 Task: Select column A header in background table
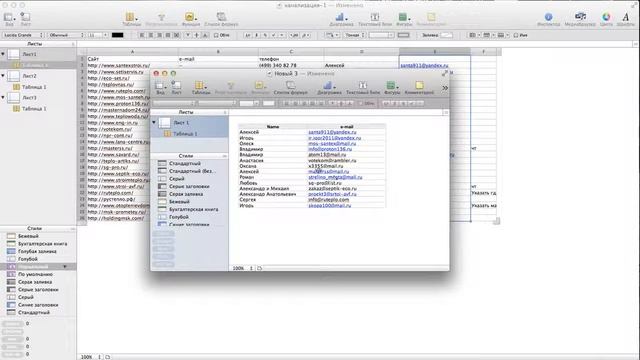[x=132, y=52]
